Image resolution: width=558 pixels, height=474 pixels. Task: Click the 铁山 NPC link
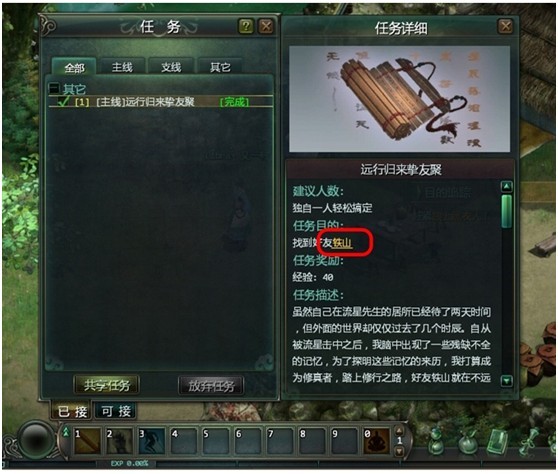(x=342, y=243)
